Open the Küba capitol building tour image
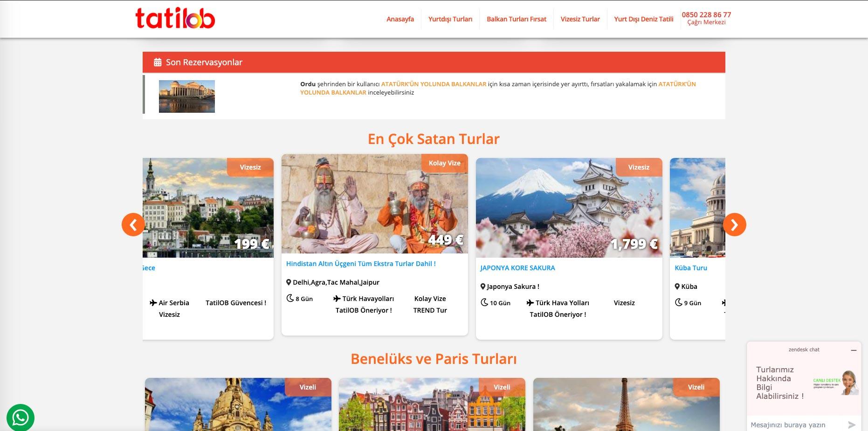This screenshot has width=868, height=431. (697, 208)
